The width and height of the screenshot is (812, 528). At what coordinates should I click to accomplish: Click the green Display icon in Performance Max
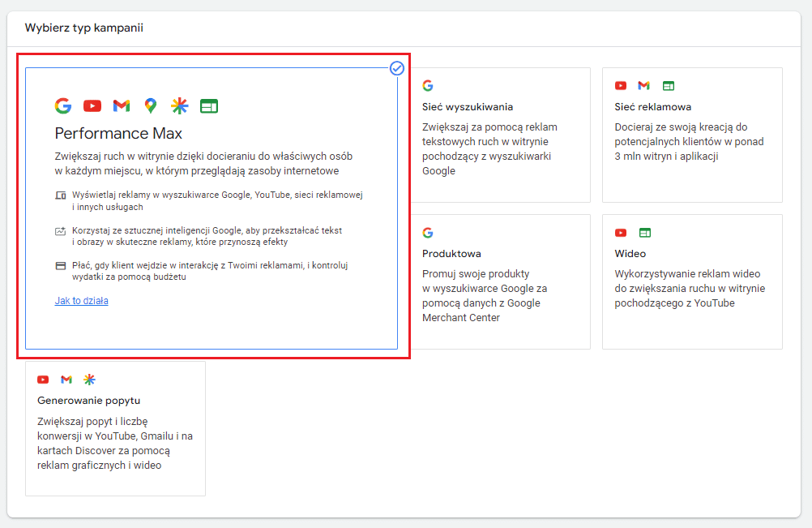tap(209, 105)
